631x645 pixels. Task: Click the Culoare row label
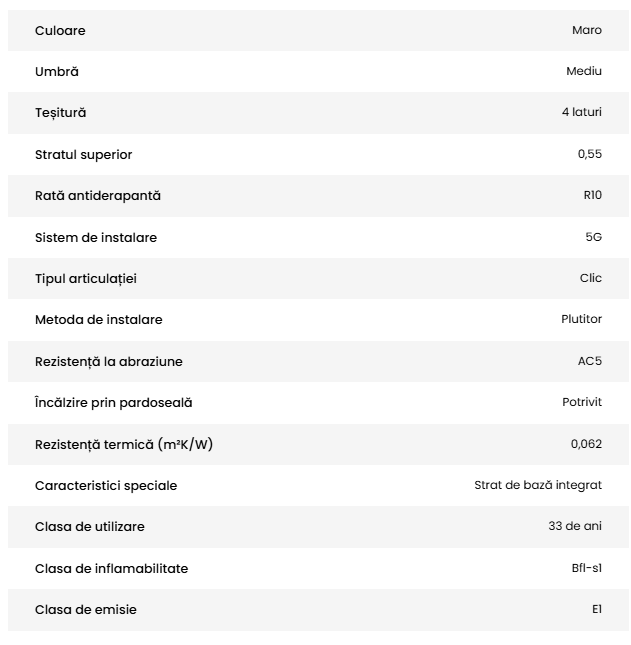pos(60,31)
